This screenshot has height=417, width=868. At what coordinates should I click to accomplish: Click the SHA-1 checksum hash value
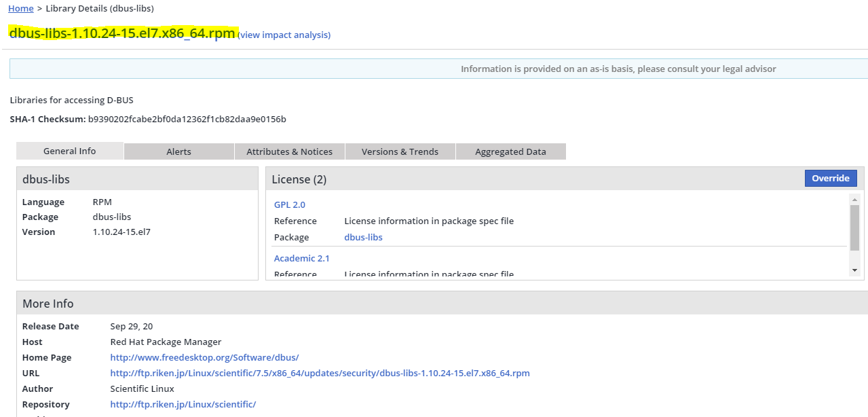coord(187,120)
